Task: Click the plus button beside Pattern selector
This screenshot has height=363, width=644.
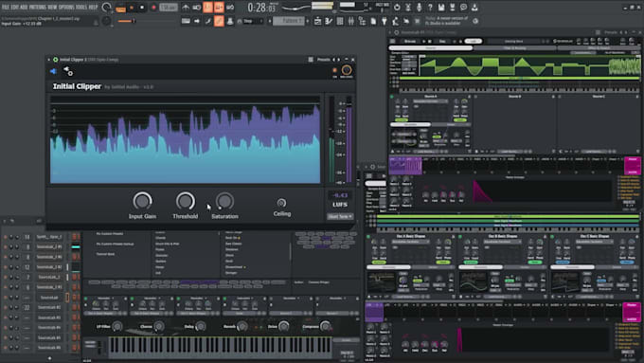Action: pyautogui.click(x=308, y=21)
